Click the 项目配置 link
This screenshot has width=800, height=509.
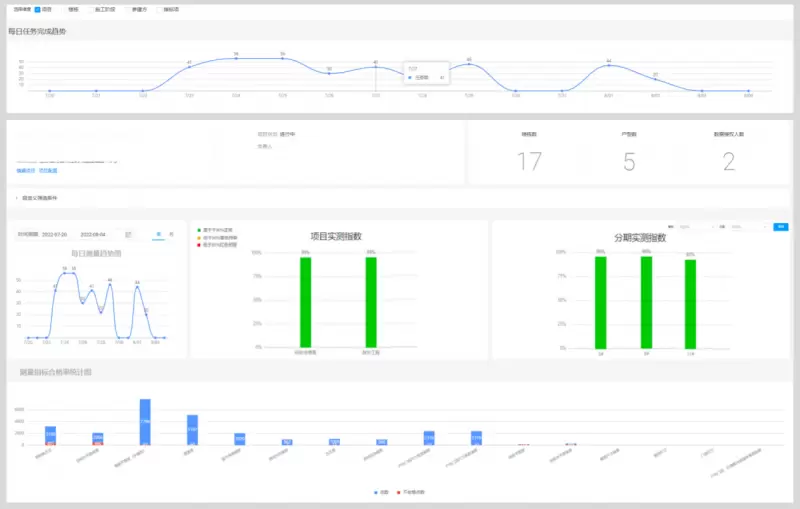48,171
